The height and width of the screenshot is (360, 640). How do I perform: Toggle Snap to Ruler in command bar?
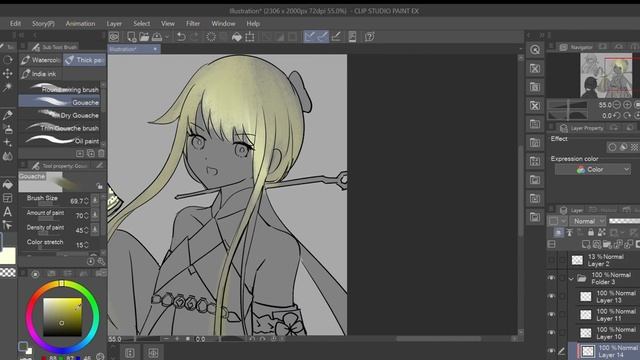tap(310, 37)
